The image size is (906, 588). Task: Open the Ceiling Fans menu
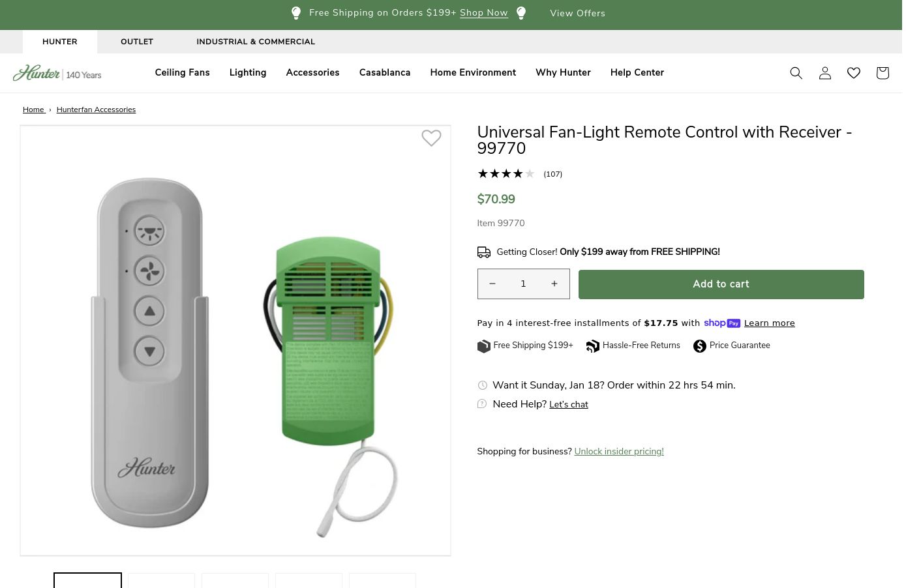point(182,73)
